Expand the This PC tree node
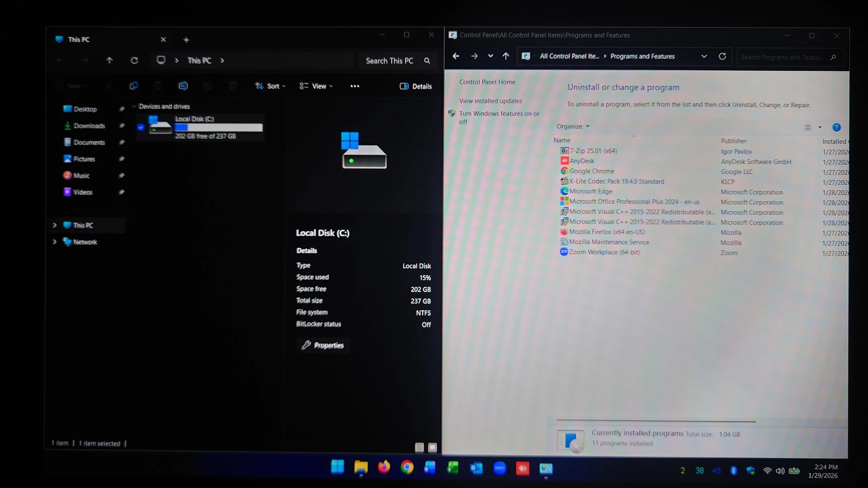The width and height of the screenshot is (868, 488). pyautogui.click(x=55, y=225)
